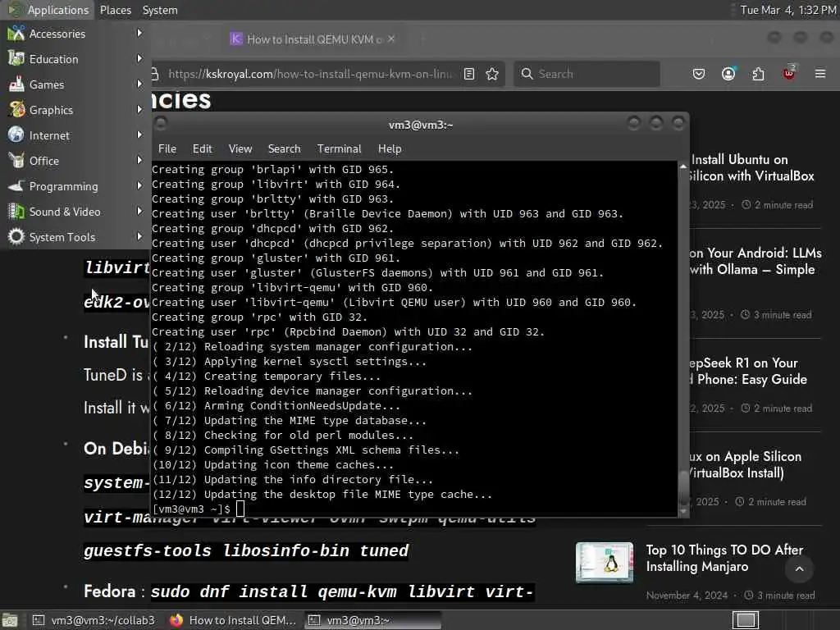
Task: Click the show desktop icon in bottom panel
Action: pos(10,620)
